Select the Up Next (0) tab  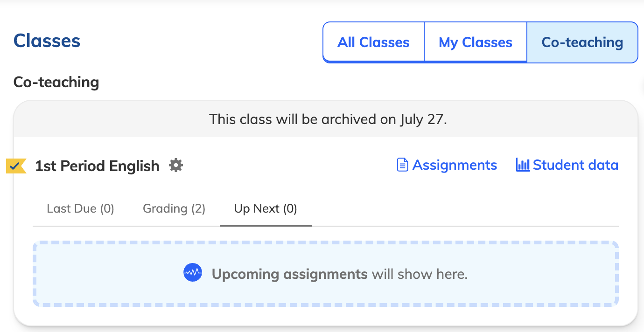[x=266, y=208]
